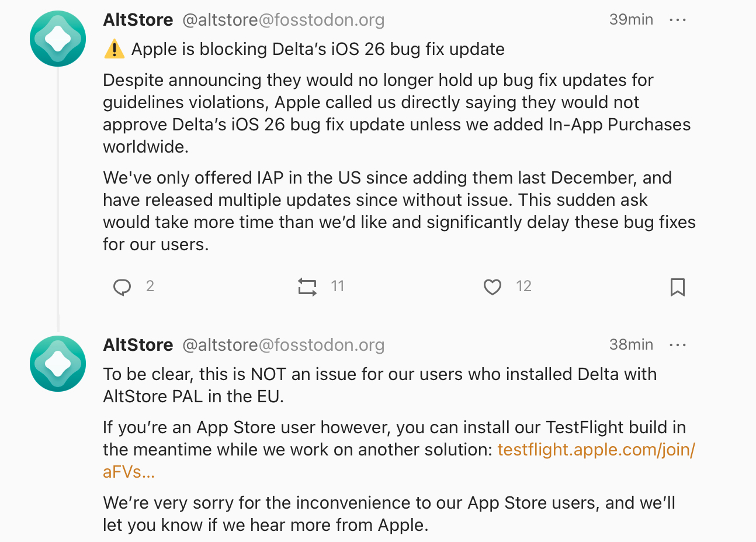Click the @altstore@fosstodon.org handle on the second post
Screen dimensions: 756x542
[283, 345]
